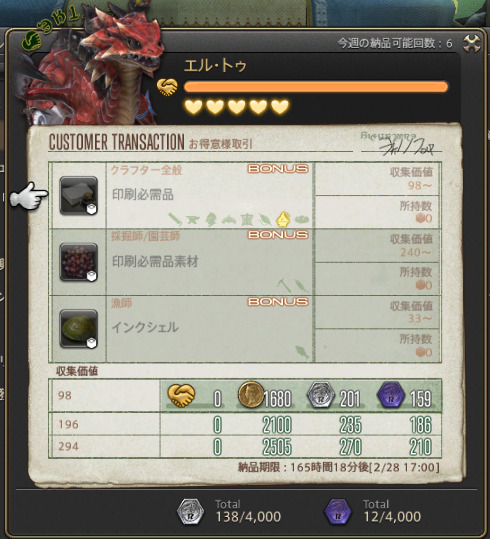The image size is (490, 539).
Task: Click the white scrip Total 138/4,000 icon
Action: point(190,512)
